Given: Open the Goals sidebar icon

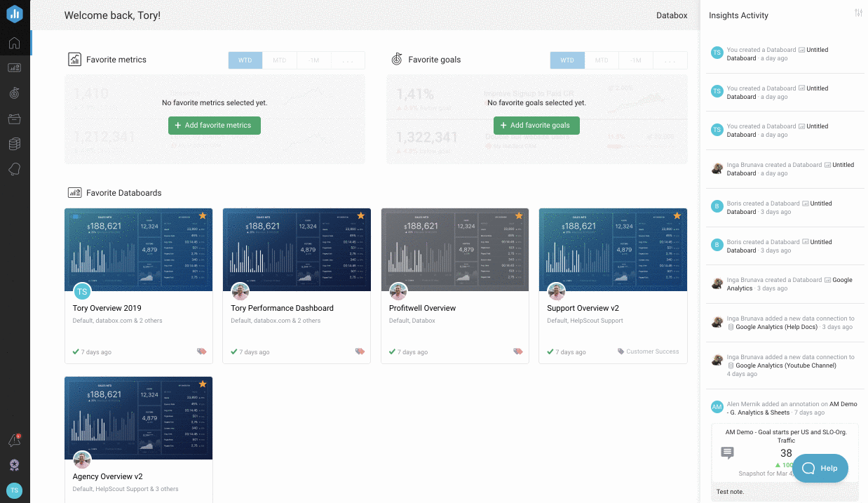Looking at the screenshot, I should (x=15, y=93).
